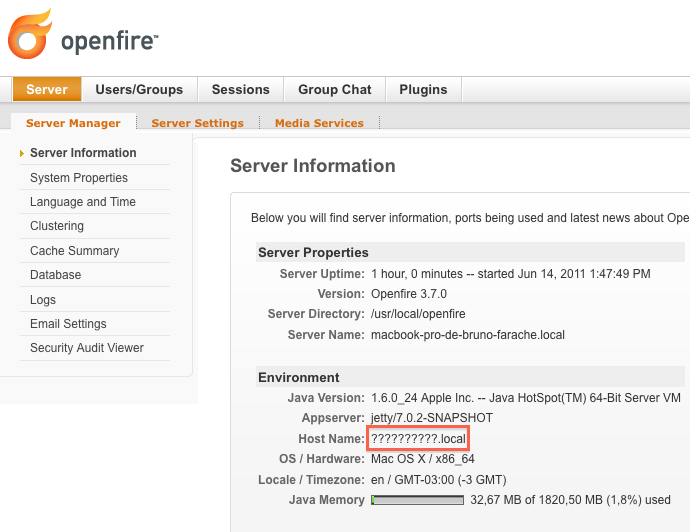Viewport: 690px width, 532px height.
Task: Click the OS / Hardware label
Action: coord(322,459)
